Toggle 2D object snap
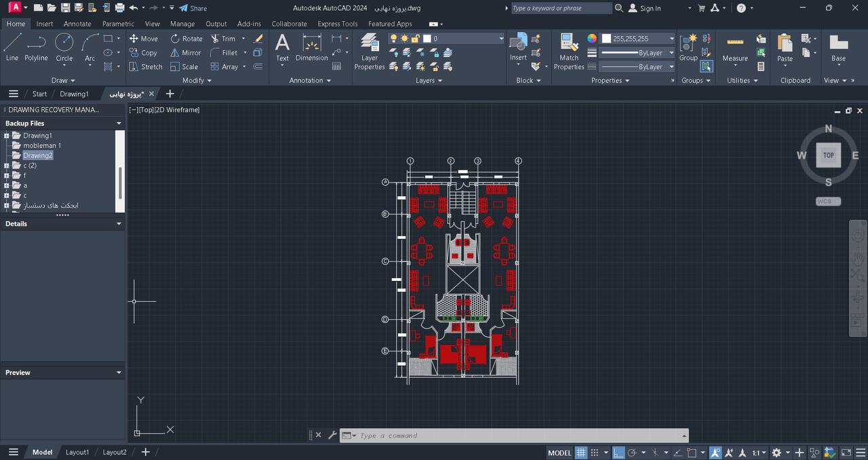The width and height of the screenshot is (868, 460). [692, 453]
